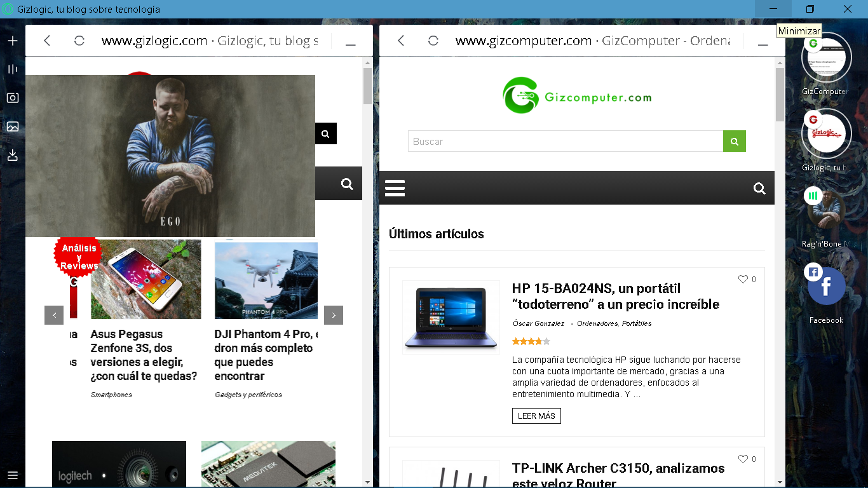This screenshot has width=868, height=488.
Task: Reload the gizlogic.com page
Action: [x=79, y=41]
